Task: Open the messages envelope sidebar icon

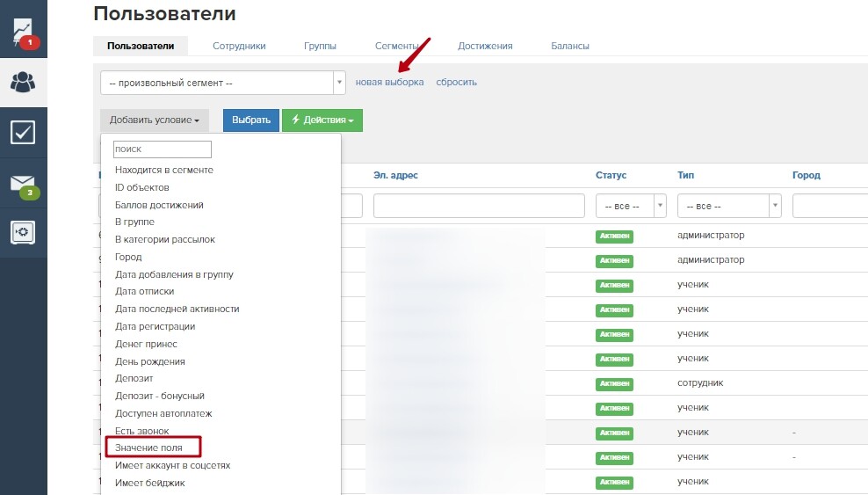Action: click(x=23, y=184)
